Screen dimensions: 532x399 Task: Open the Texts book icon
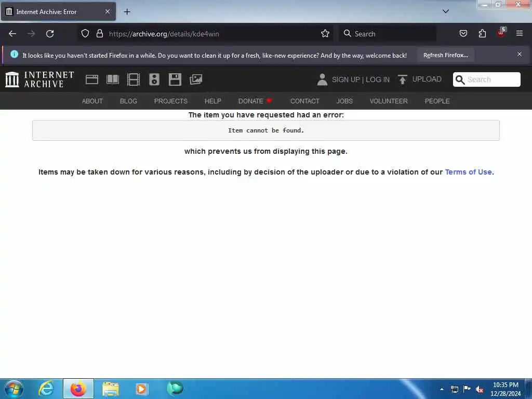click(113, 79)
